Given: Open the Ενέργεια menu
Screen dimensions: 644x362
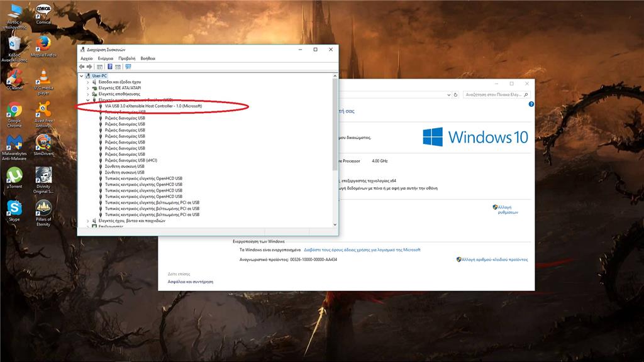Looking at the screenshot, I should 106,58.
